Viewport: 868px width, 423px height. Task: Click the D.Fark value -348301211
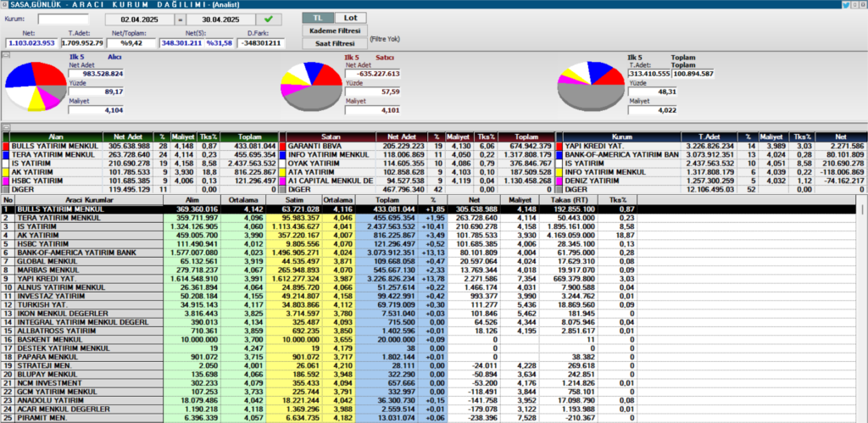pyautogui.click(x=261, y=42)
